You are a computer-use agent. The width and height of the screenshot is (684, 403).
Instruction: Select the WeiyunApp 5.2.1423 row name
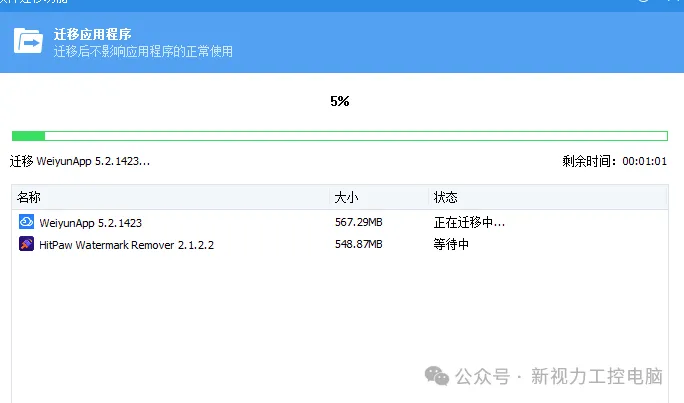(91, 223)
